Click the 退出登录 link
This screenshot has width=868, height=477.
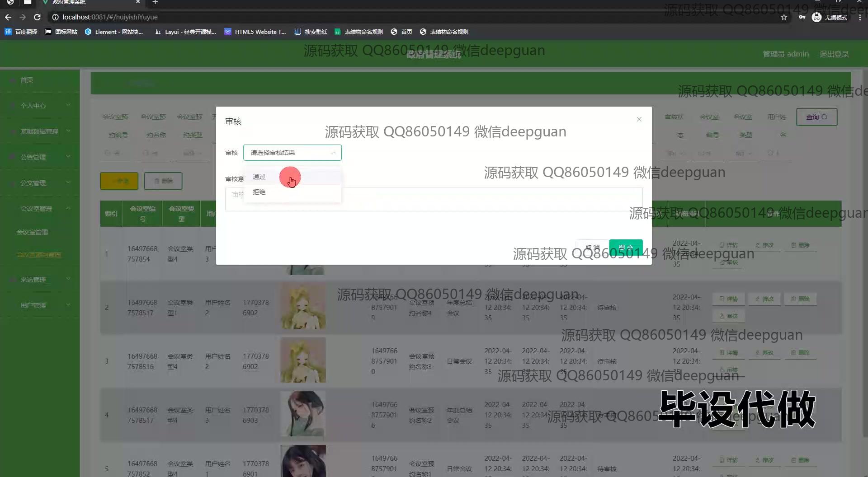coord(834,54)
